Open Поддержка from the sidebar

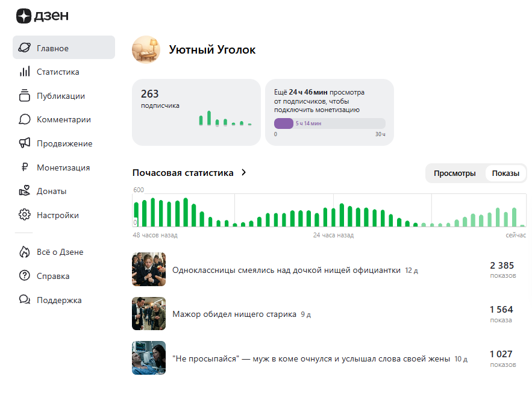(x=25, y=299)
